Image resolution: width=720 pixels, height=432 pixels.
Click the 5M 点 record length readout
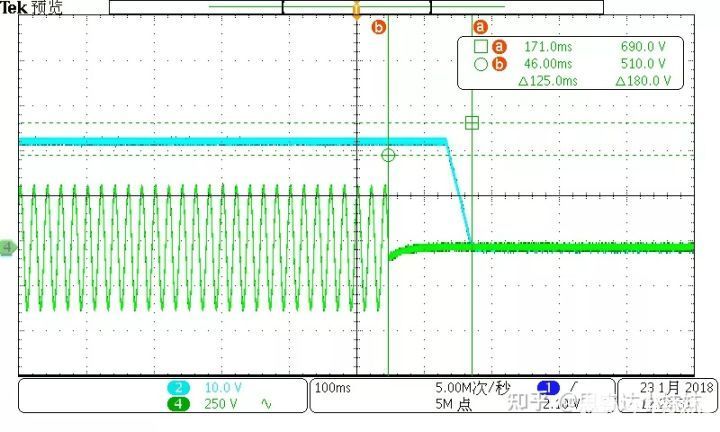(454, 404)
